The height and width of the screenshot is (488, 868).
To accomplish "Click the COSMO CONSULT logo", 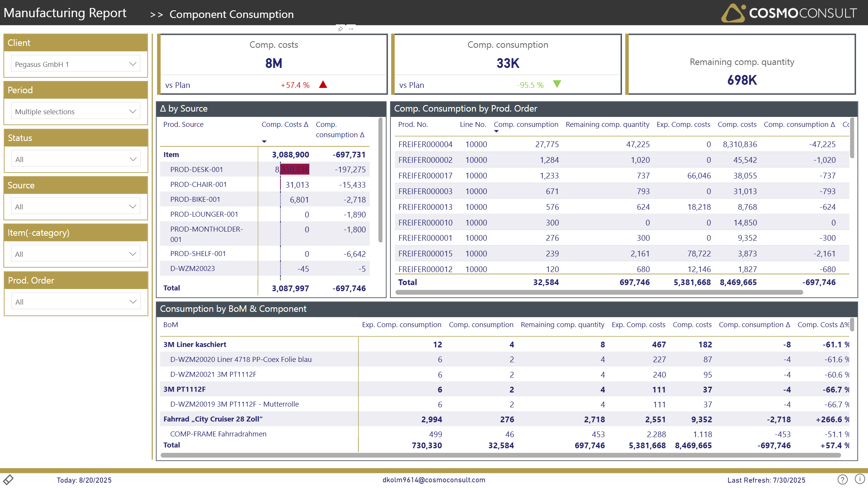I will 789,13.
